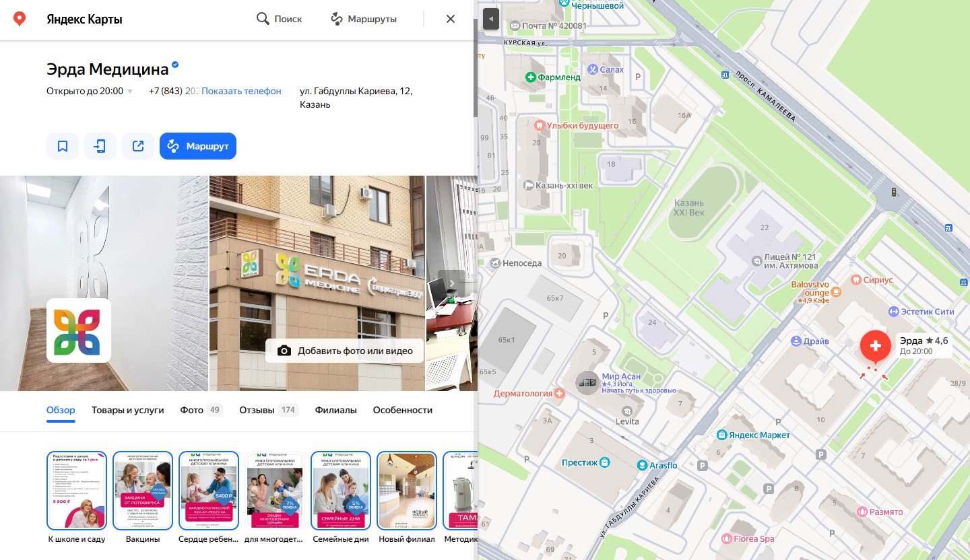Open the Особенности tab
This screenshot has height=560, width=970.
tap(403, 410)
